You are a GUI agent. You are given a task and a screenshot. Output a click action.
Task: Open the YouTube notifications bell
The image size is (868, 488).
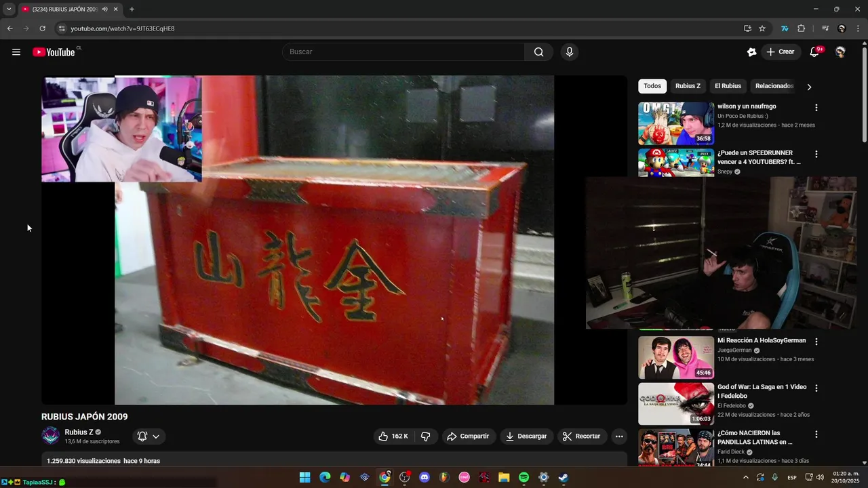pyautogui.click(x=815, y=52)
